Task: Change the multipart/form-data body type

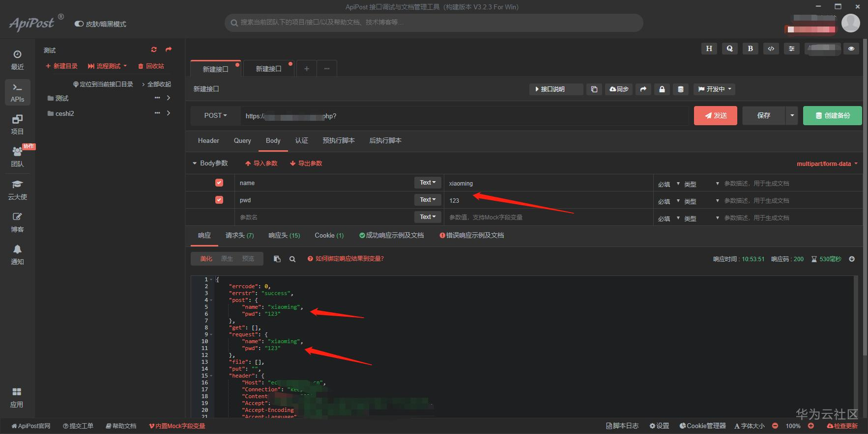Action: 827,163
